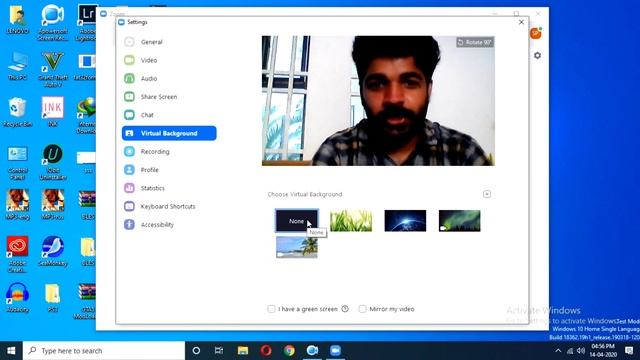Select the SeaMonkey desktop icon
The image size is (640, 360).
[x=53, y=251]
